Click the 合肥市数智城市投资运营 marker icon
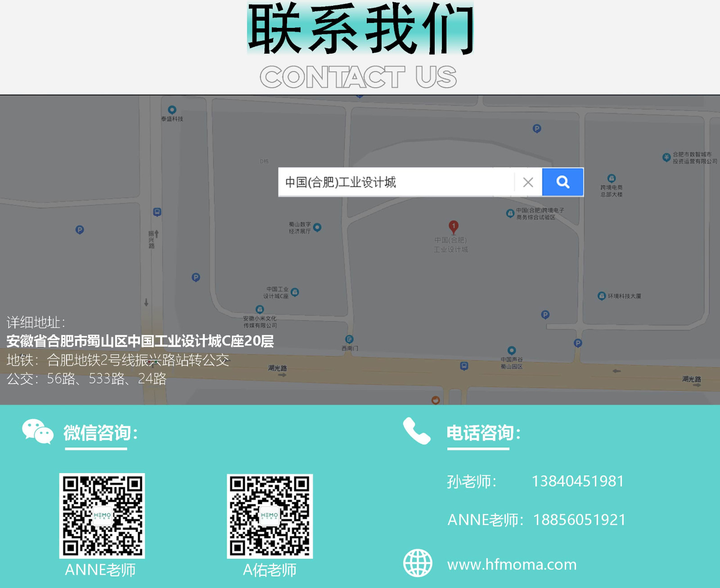Image resolution: width=720 pixels, height=588 pixels. (x=666, y=157)
